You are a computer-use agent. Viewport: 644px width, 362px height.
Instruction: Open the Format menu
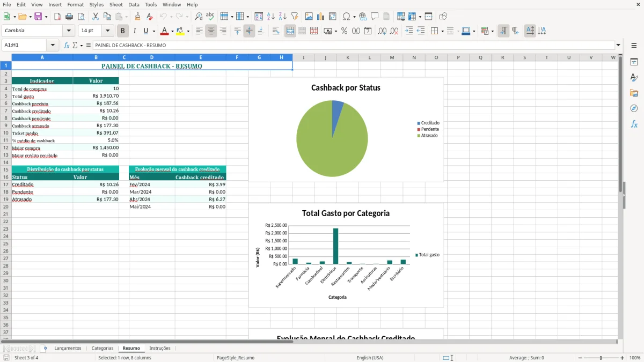pos(75,4)
